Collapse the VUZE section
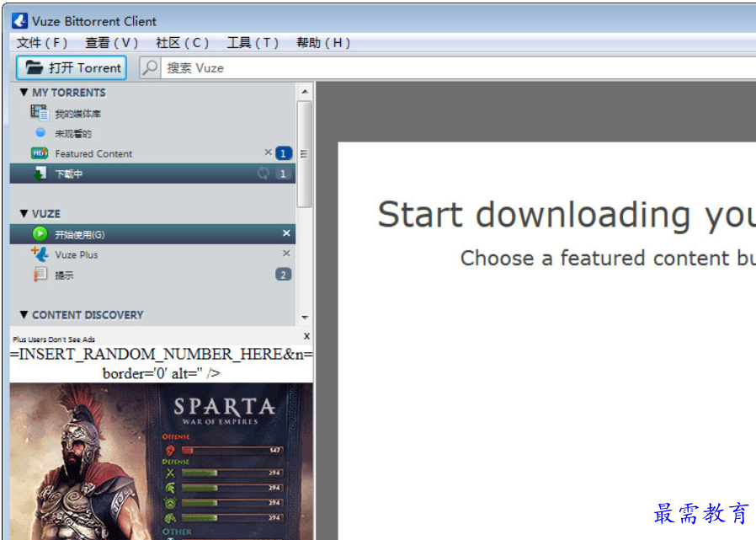Screen dimensions: 756x540 [24, 213]
